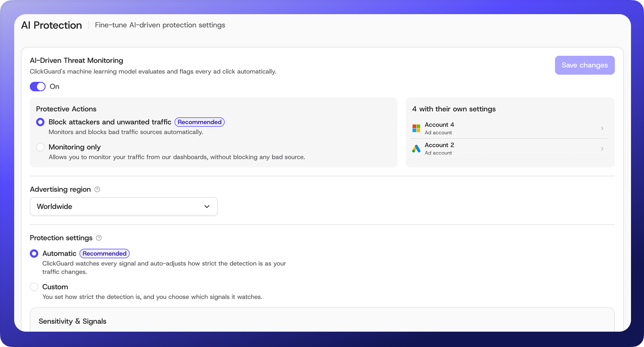This screenshot has height=347, width=644.
Task: Click the Microsoft logo icon for Account 4
Action: tap(416, 128)
